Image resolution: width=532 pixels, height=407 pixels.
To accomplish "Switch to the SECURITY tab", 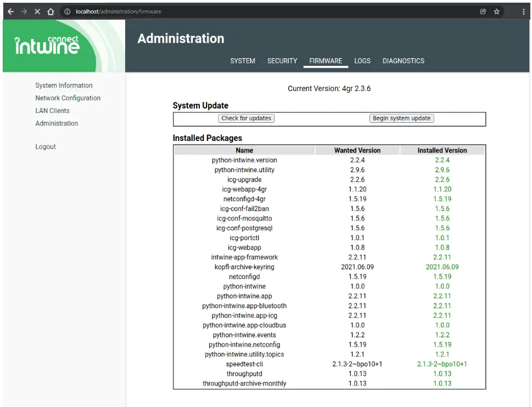I will (x=282, y=61).
